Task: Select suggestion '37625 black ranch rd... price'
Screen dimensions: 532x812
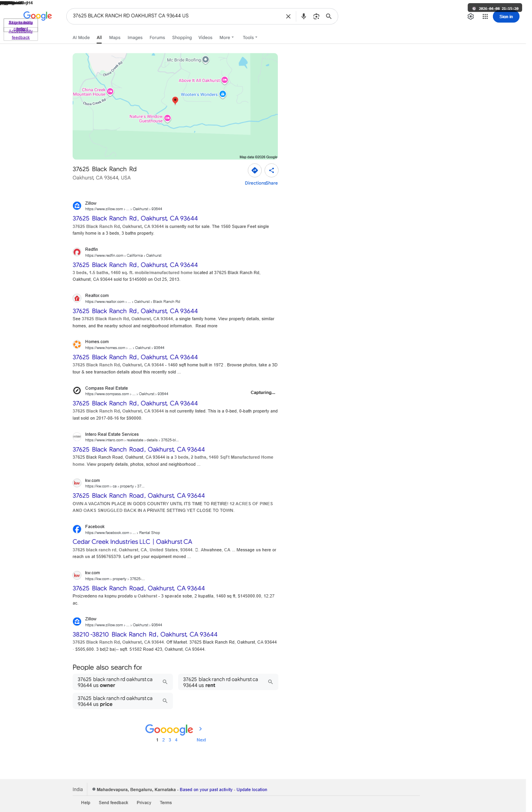Action: 123,701
